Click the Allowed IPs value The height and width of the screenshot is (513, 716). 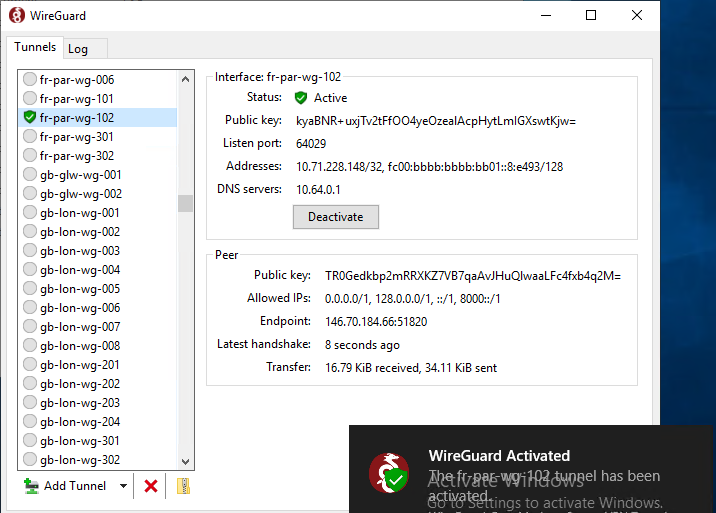pyautogui.click(x=412, y=299)
